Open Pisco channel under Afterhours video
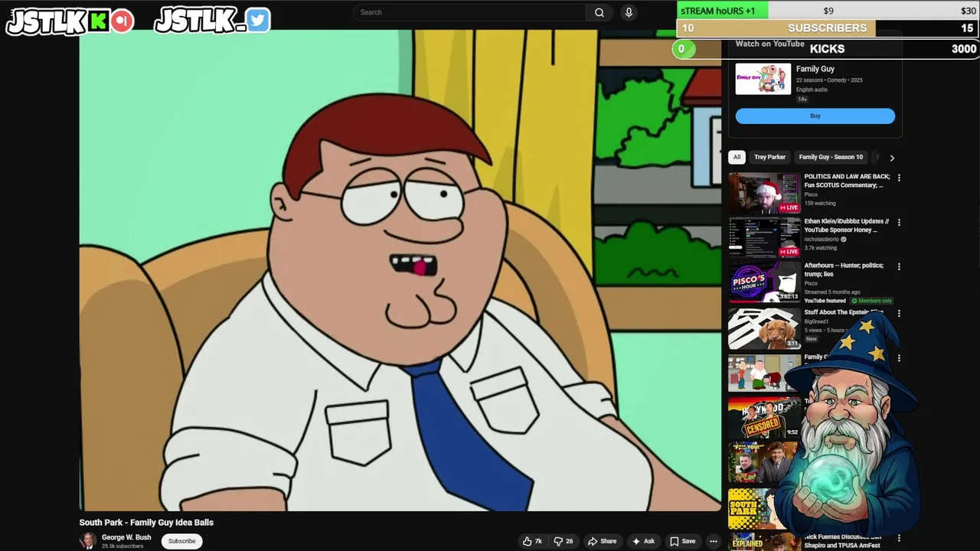980x551 pixels. [x=811, y=283]
